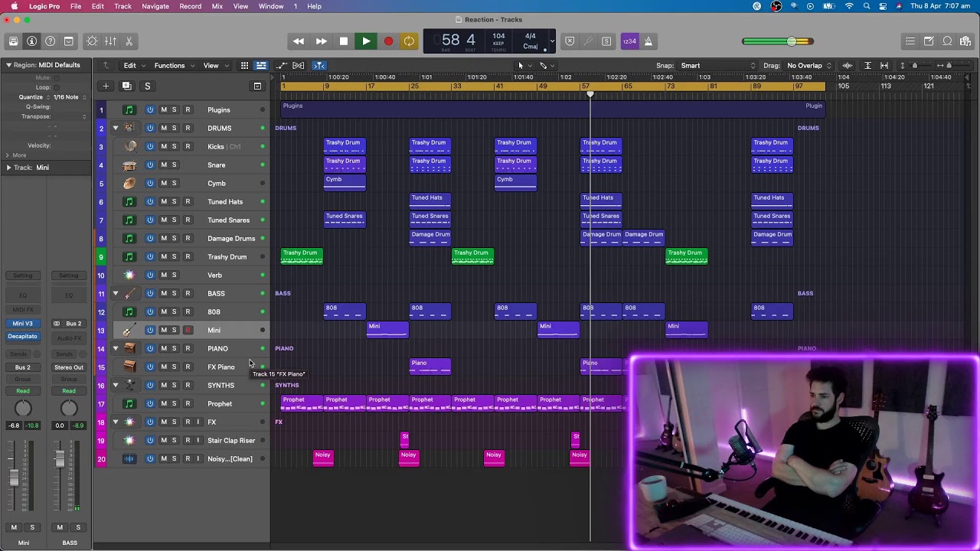Open the View dropdown in Tracks area

pos(214,66)
